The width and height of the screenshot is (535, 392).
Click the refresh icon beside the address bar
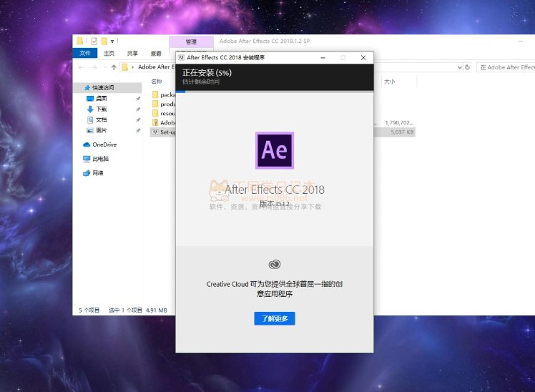click(x=468, y=67)
